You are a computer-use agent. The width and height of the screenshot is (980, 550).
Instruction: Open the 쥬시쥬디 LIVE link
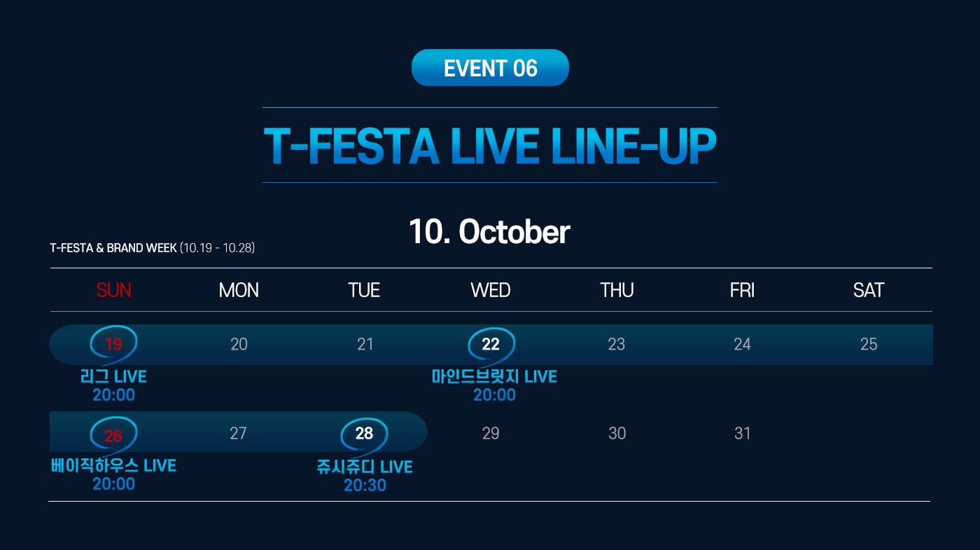365,467
